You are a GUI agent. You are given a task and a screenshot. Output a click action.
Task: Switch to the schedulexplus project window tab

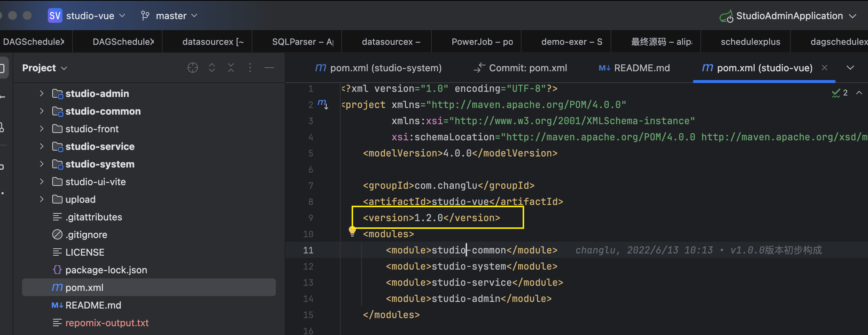pos(746,42)
